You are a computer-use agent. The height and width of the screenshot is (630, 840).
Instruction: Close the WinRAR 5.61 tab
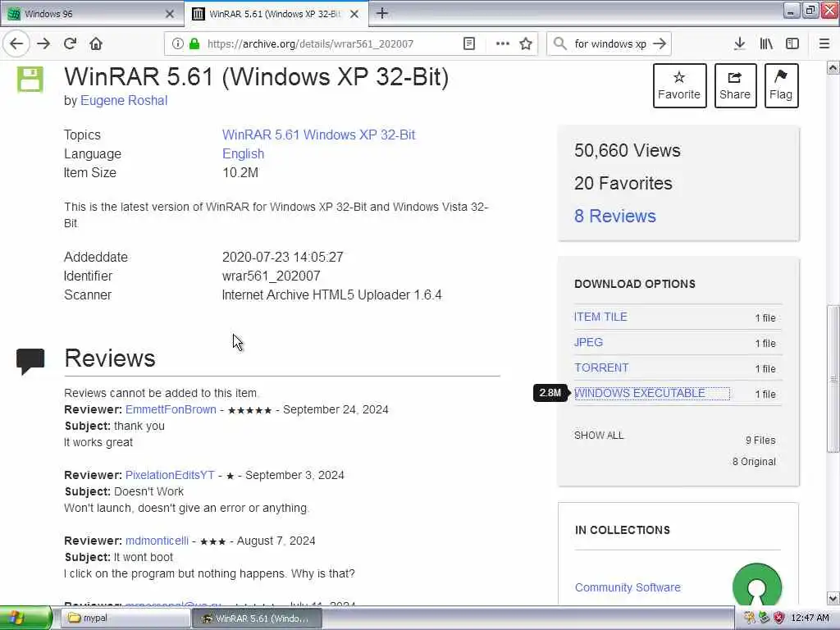point(354,14)
